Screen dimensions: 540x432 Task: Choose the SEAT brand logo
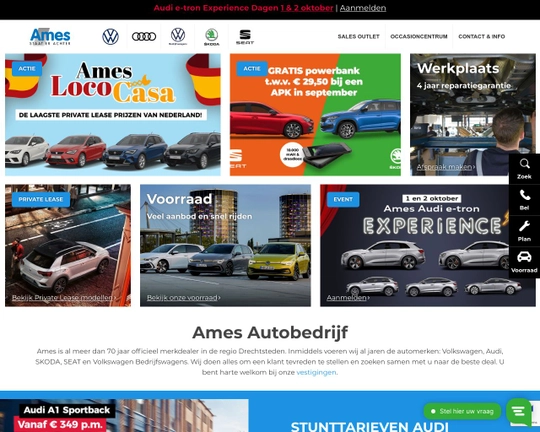(245, 37)
